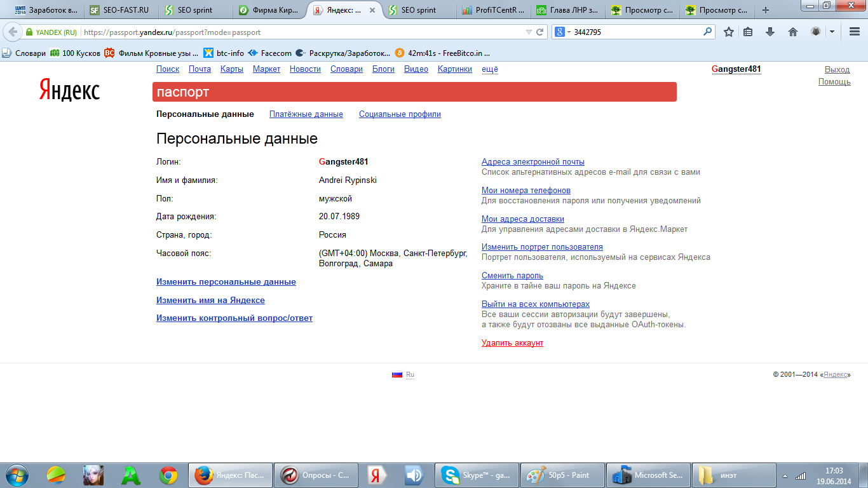Open the Раскрутка/Заработок bookmark
Viewport: 868px width, 488px height.
click(x=343, y=53)
